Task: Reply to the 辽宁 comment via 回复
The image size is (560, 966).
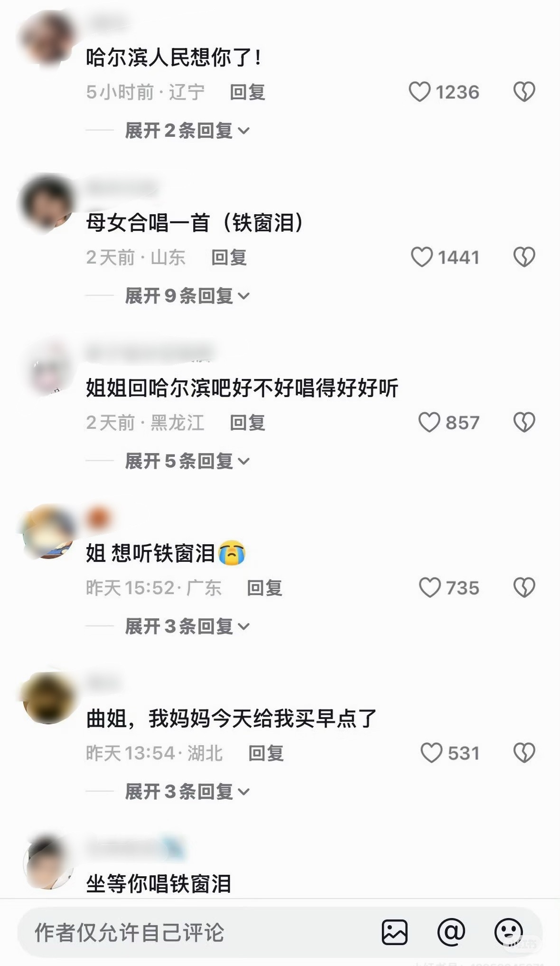Action: 248,92
